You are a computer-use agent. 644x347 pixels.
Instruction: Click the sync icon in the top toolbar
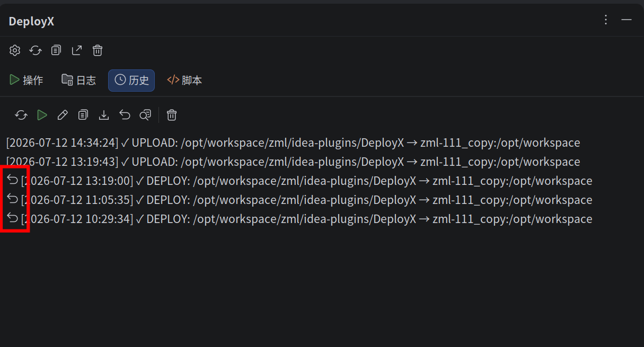(36, 50)
